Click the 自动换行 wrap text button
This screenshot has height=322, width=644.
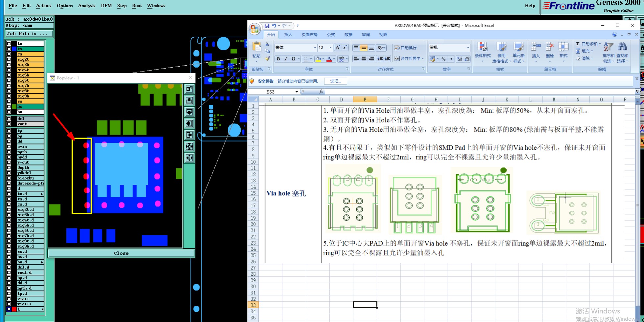406,48
